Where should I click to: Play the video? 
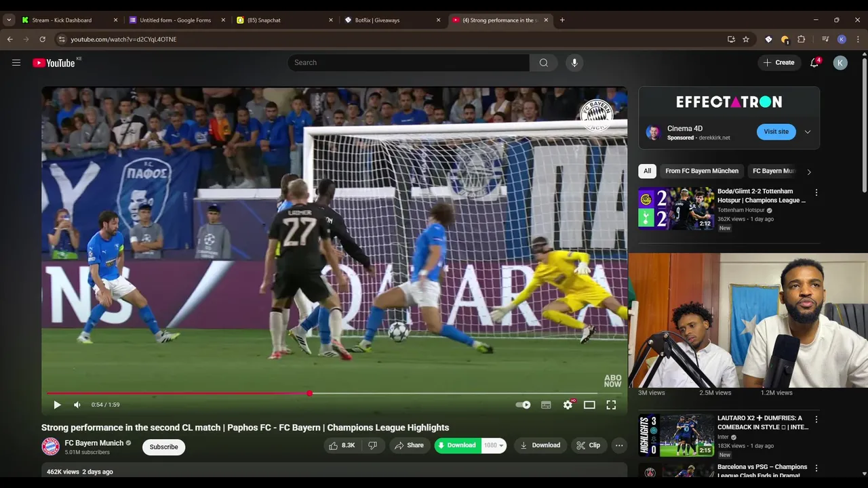coord(57,405)
